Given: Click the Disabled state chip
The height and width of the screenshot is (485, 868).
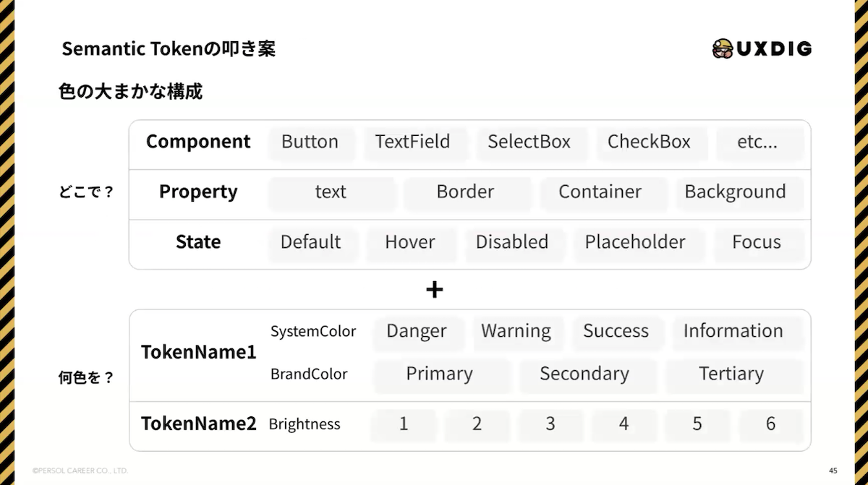Looking at the screenshot, I should tap(512, 242).
